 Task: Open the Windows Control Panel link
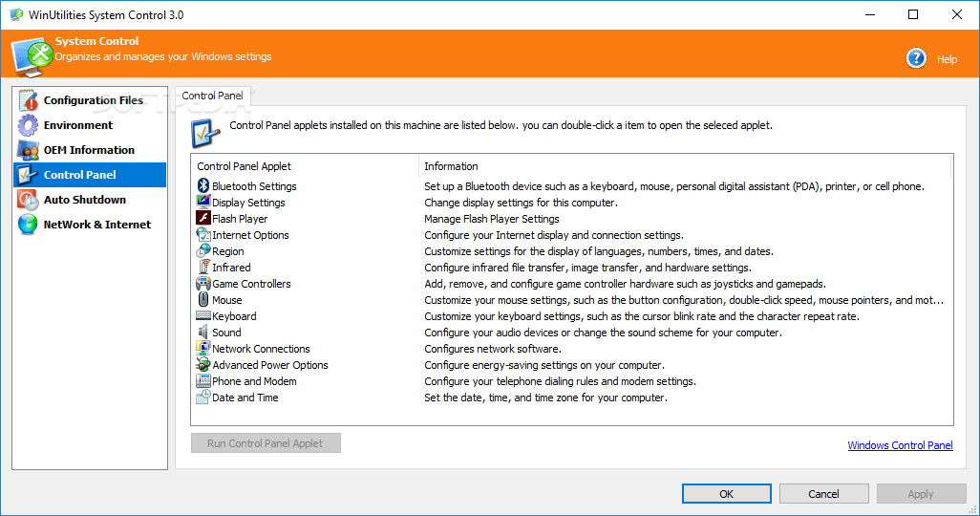(x=900, y=445)
